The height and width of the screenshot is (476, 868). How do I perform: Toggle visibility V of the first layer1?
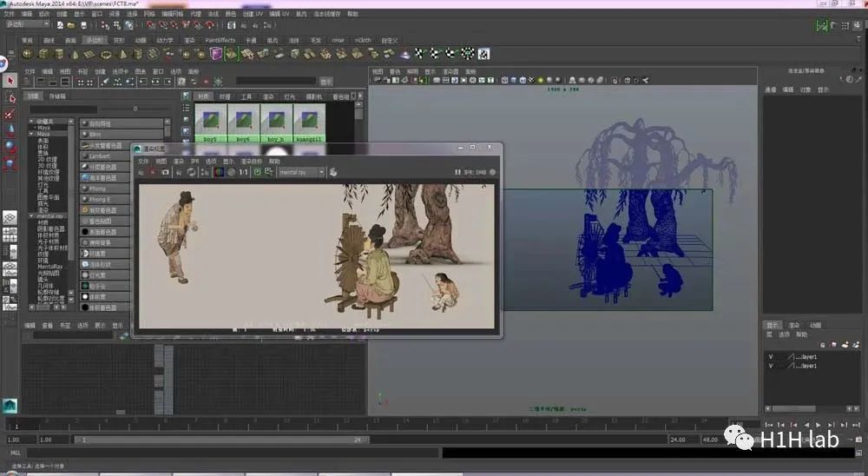(x=771, y=355)
